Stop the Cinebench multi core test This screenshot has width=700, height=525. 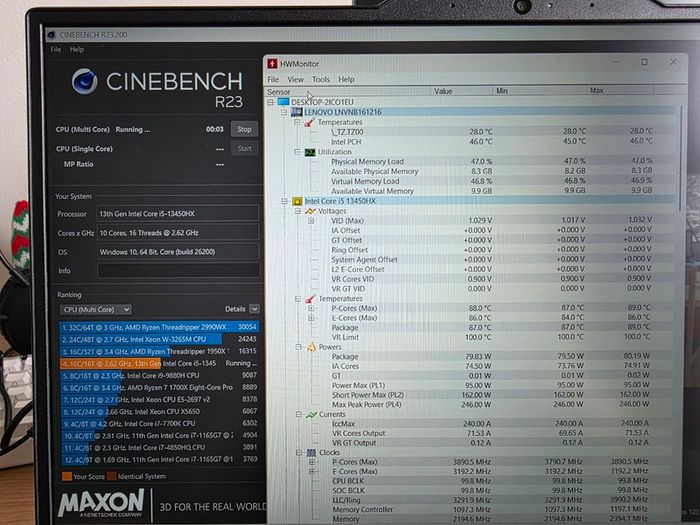(244, 129)
